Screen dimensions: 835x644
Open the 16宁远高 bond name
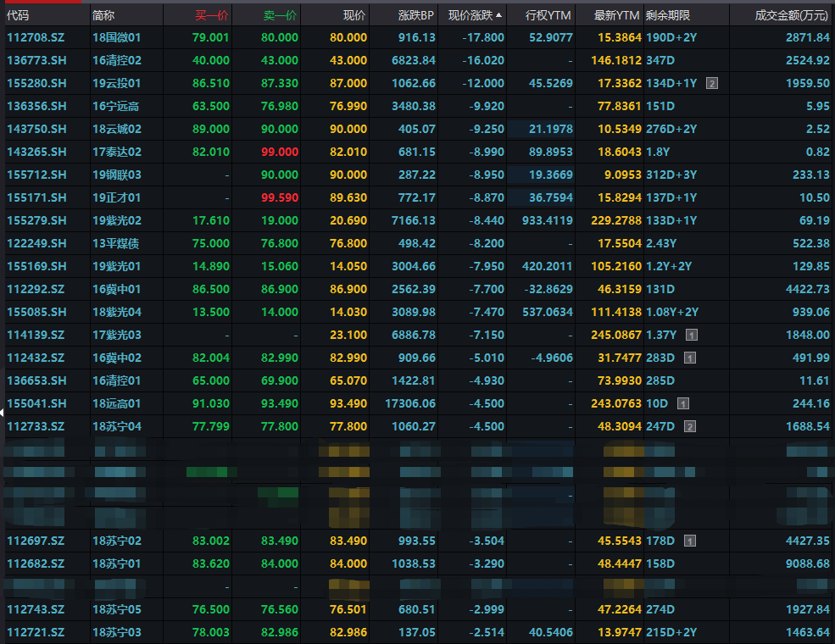[116, 107]
